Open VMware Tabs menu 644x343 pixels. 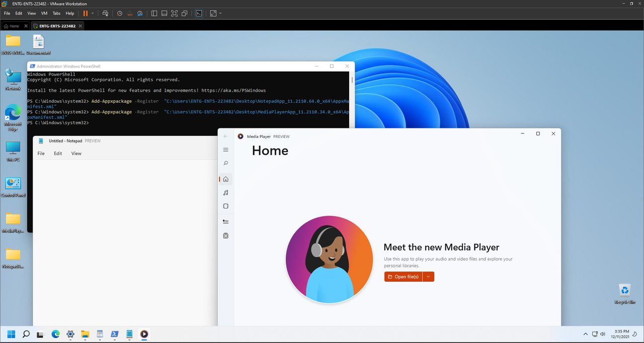[x=56, y=13]
